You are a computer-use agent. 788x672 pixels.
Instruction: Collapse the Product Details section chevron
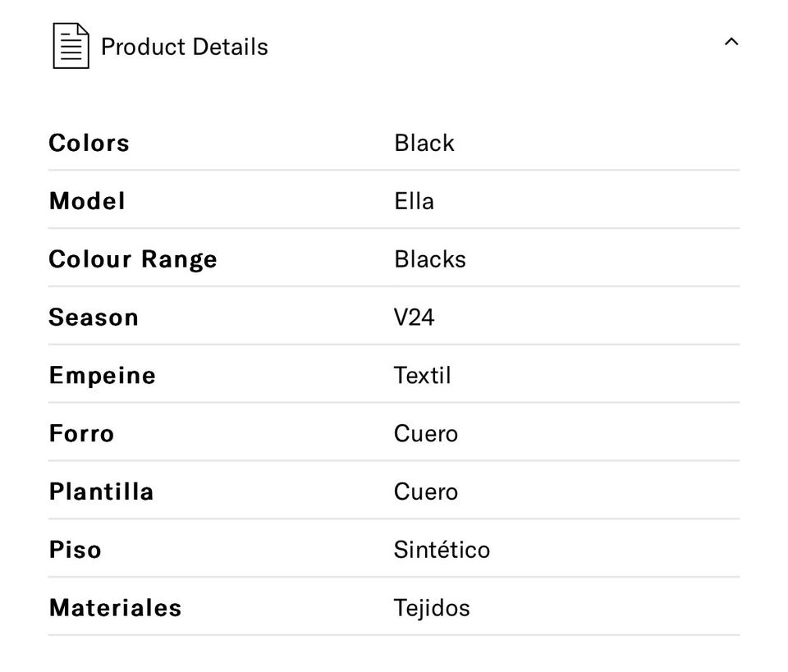pos(731,42)
